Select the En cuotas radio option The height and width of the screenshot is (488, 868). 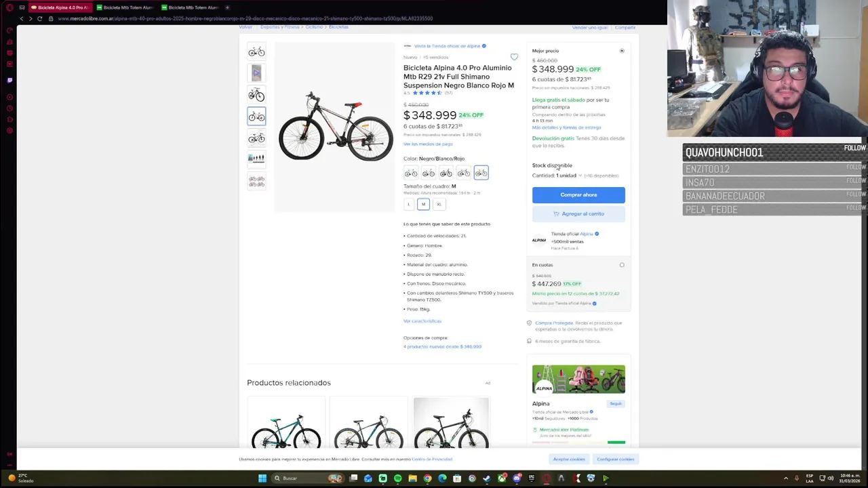(x=622, y=265)
